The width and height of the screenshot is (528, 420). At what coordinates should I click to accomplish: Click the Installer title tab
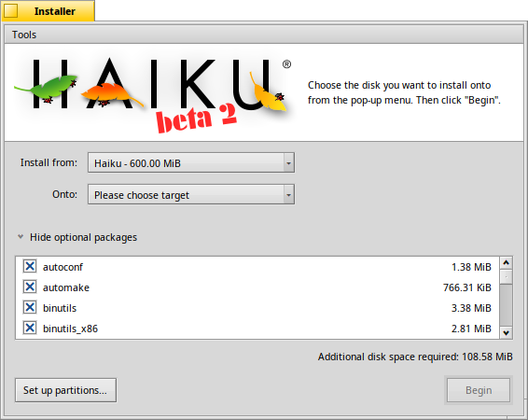click(x=49, y=11)
